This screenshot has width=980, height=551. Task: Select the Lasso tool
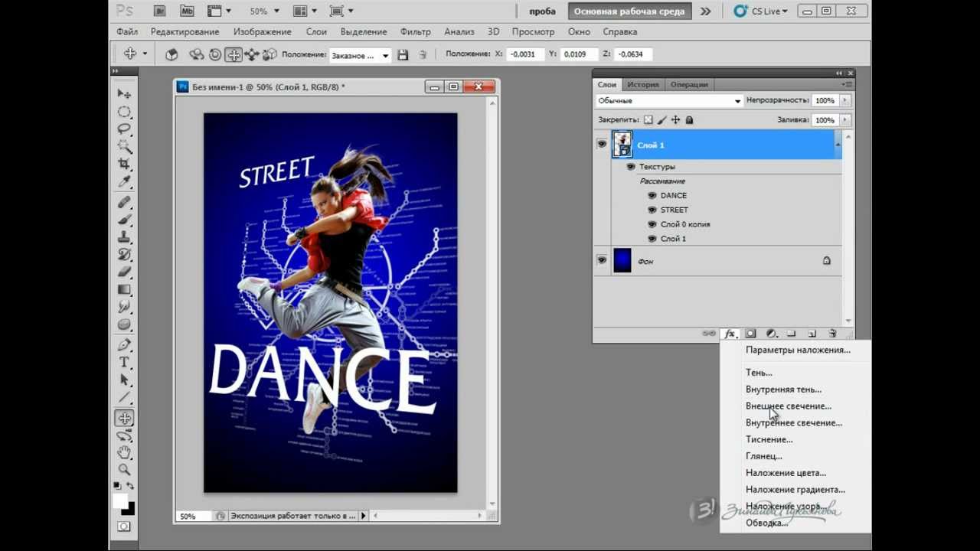(x=124, y=129)
